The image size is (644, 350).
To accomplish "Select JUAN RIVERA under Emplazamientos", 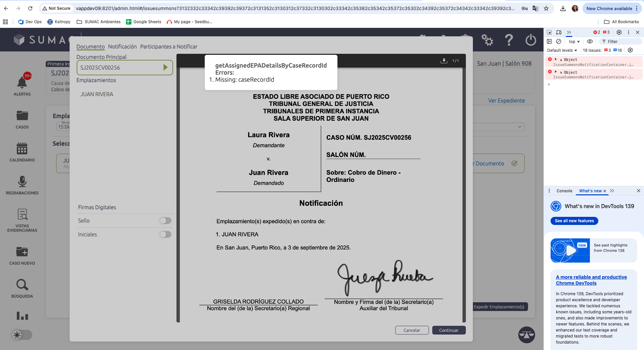I will pos(97,94).
